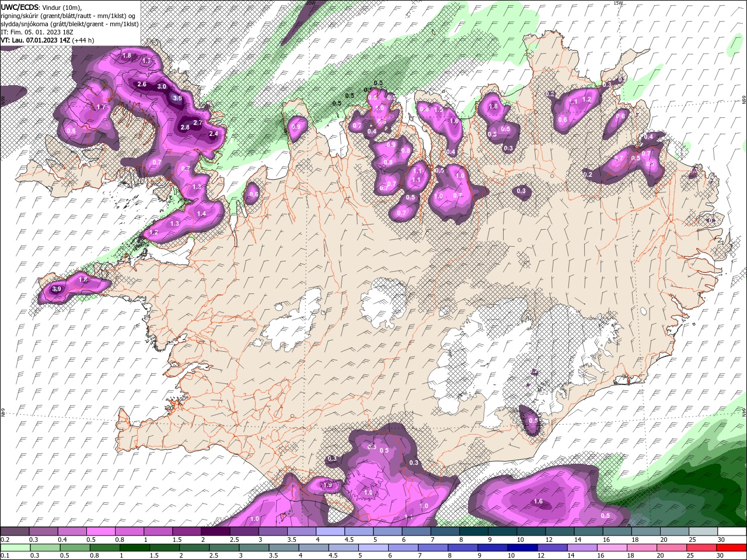Click the '2.8' snowfall value on the map
Screen dimensions: 747x560
[185, 127]
